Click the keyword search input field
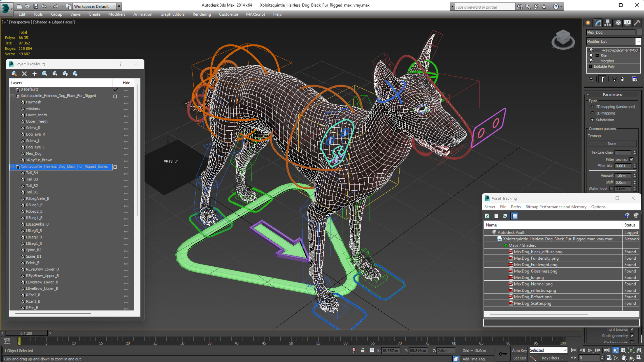Screen dimensions: 644x362 (x=485, y=7)
